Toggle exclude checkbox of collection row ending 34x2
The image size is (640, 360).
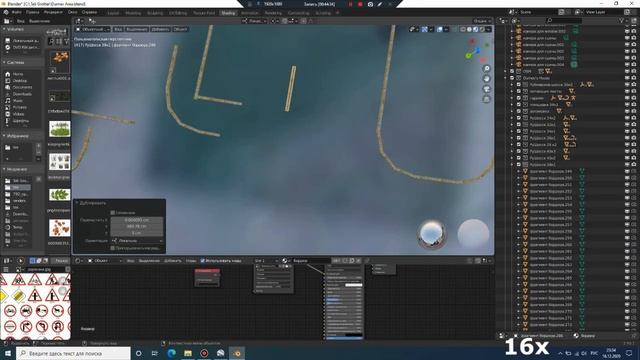[519, 118]
